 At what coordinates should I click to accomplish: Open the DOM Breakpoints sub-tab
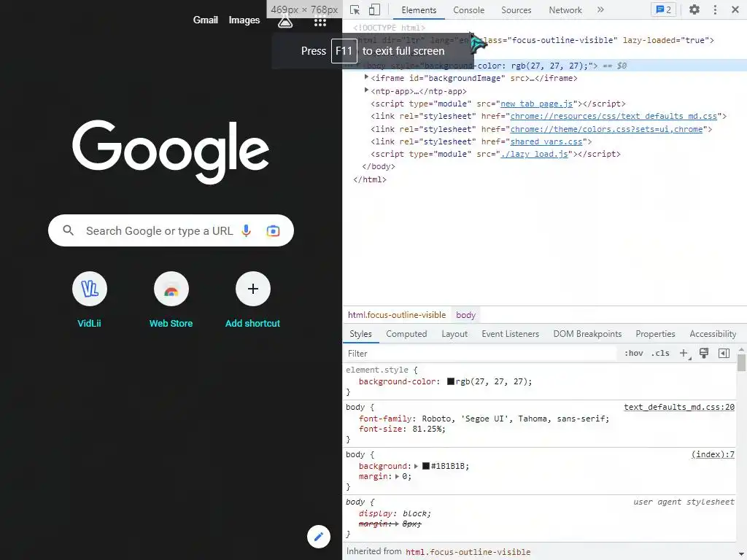click(587, 334)
